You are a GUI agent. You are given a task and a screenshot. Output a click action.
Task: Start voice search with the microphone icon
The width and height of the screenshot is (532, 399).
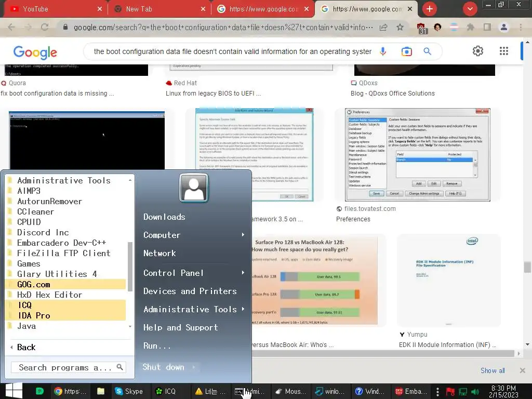pos(383,51)
